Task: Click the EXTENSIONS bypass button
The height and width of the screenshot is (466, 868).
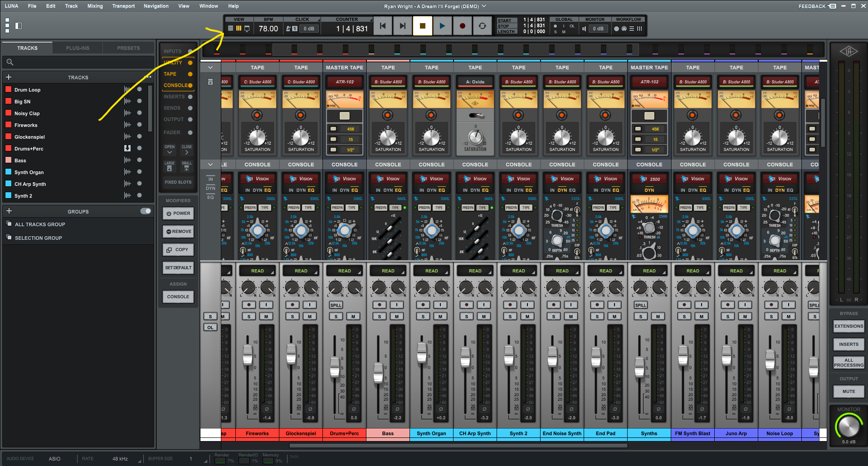Action: pos(848,326)
